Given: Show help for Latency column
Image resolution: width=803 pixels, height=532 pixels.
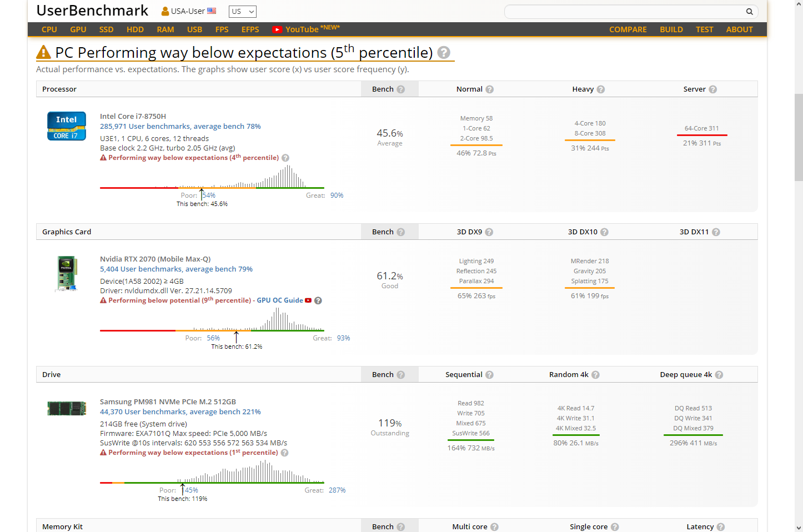Looking at the screenshot, I should 721,527.
